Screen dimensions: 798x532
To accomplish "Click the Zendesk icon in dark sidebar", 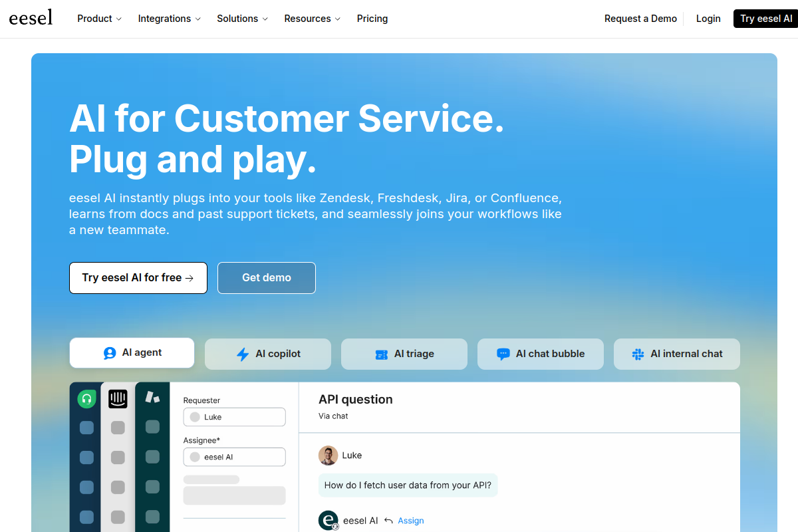I will coord(152,397).
